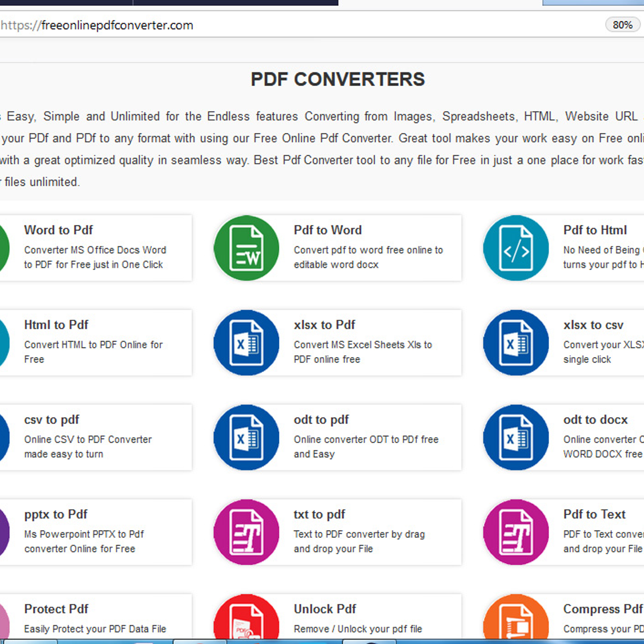Click the xlsx to Pdf Excel icon
Image resolution: width=644 pixels, height=644 pixels.
(246, 342)
